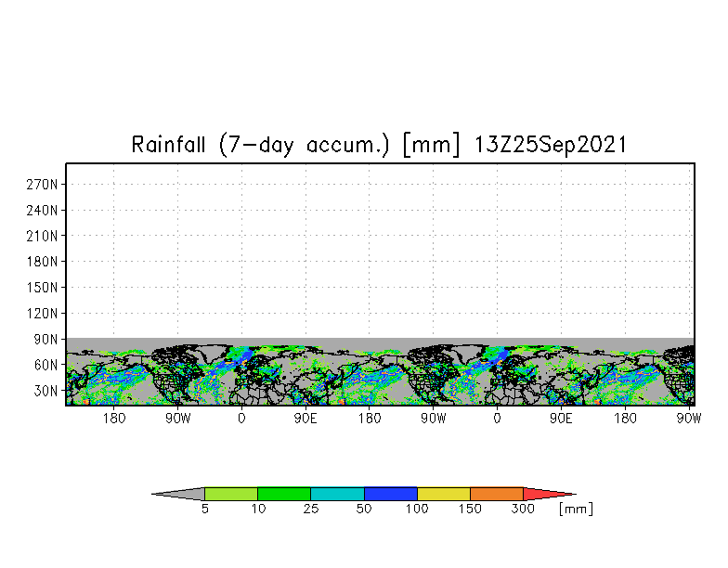
Task: Click the cyan 25–50 mm legend swatch
Action: tap(338, 494)
